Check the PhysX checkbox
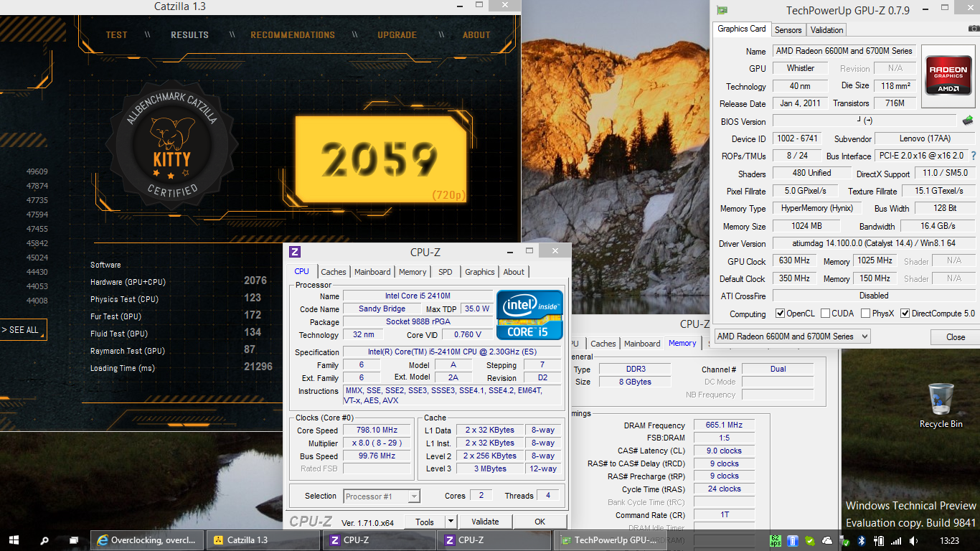980x551 pixels. (x=865, y=314)
